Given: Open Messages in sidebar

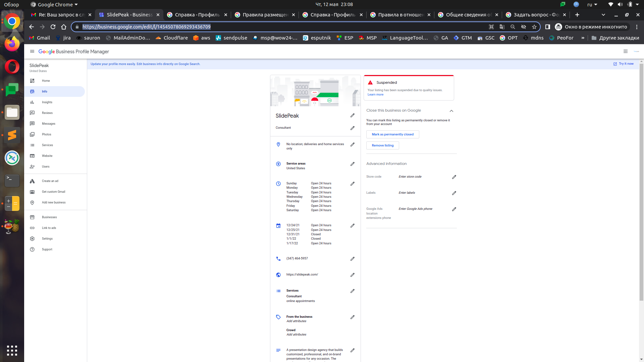Looking at the screenshot, I should coord(54,124).
